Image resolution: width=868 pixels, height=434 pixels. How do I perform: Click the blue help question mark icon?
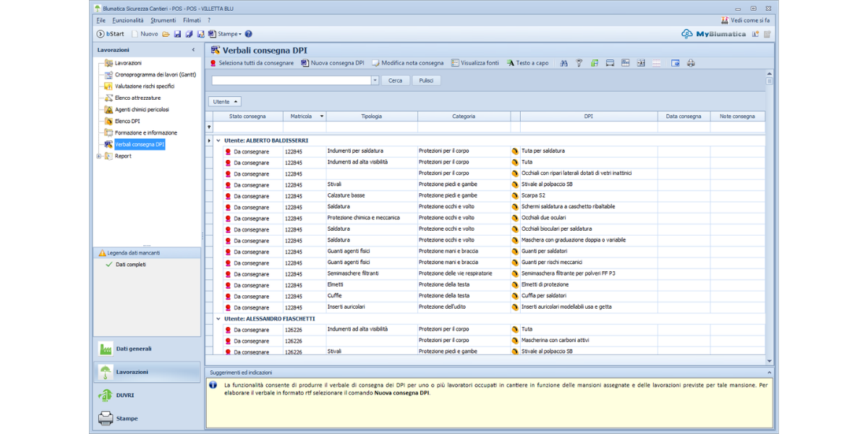coord(248,34)
